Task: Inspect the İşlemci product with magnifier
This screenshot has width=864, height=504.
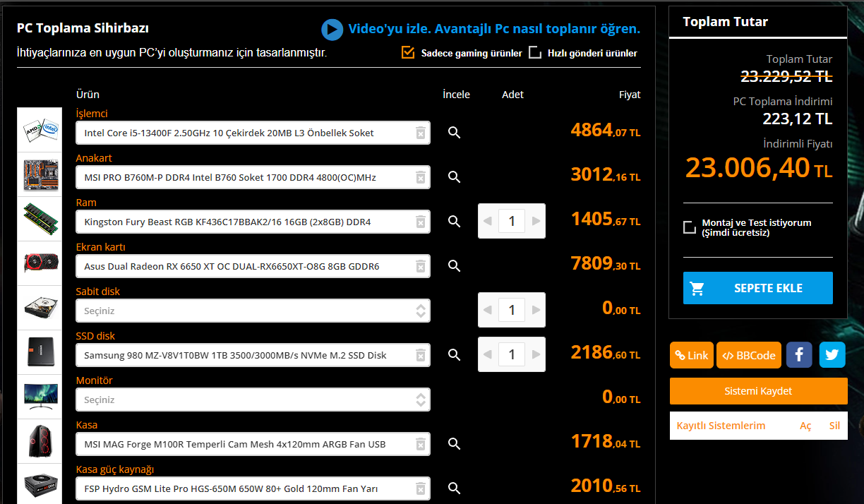Action: [455, 133]
